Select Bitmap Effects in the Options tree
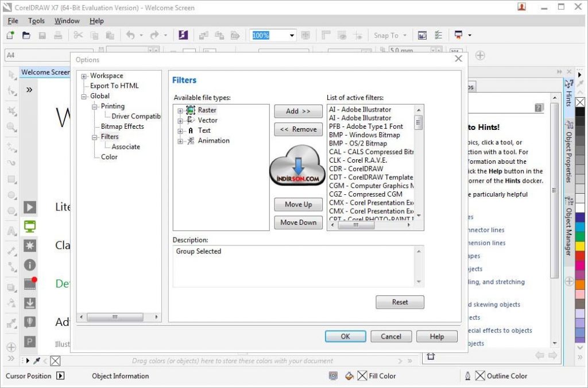Image resolution: width=588 pixels, height=388 pixels. (x=122, y=126)
